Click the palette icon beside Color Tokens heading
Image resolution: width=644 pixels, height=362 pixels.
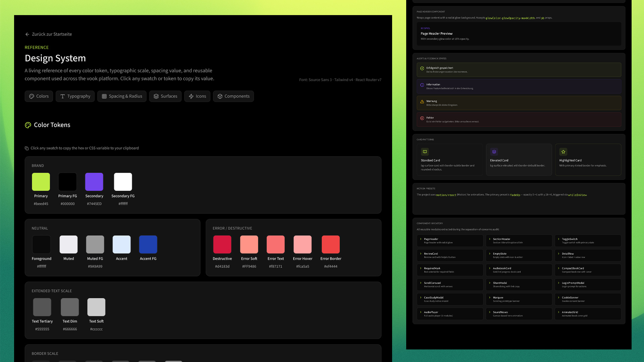coord(28,125)
